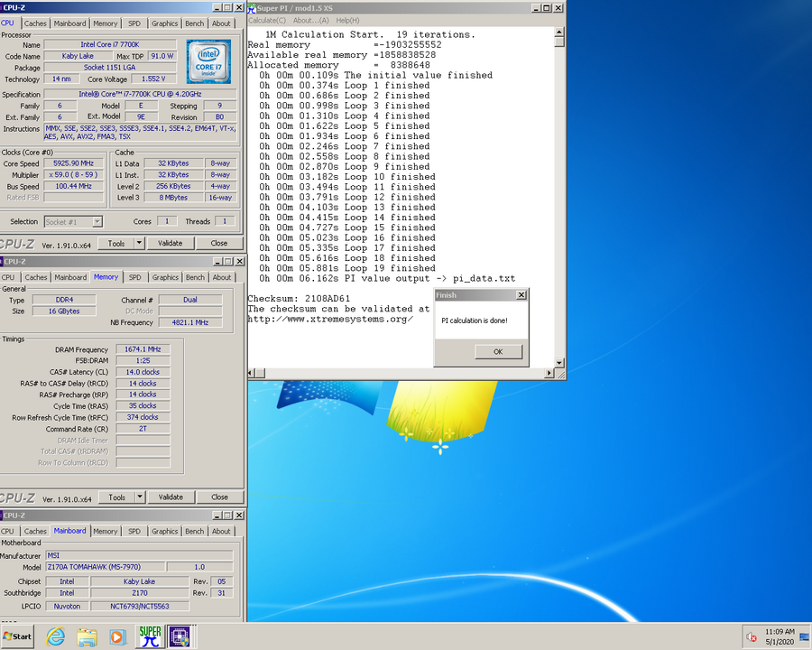Open the Calculate menu in Super PI
This screenshot has height=650, width=812.
267,20
